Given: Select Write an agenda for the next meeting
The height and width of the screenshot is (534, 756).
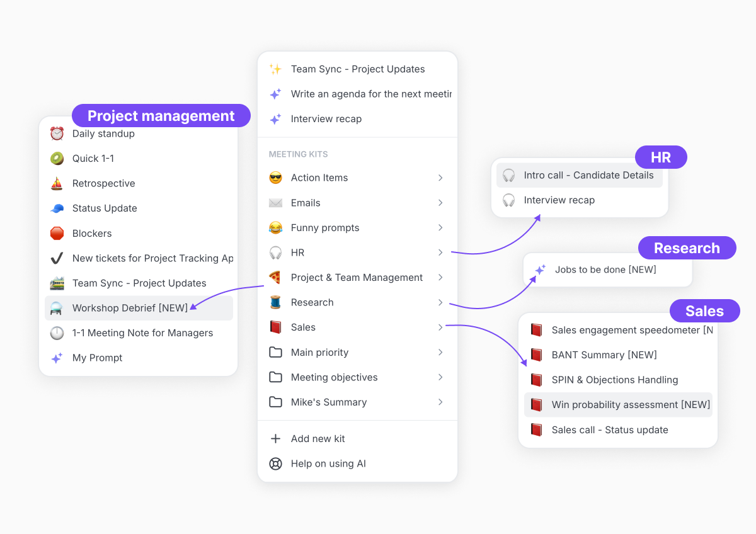Looking at the screenshot, I should point(370,94).
